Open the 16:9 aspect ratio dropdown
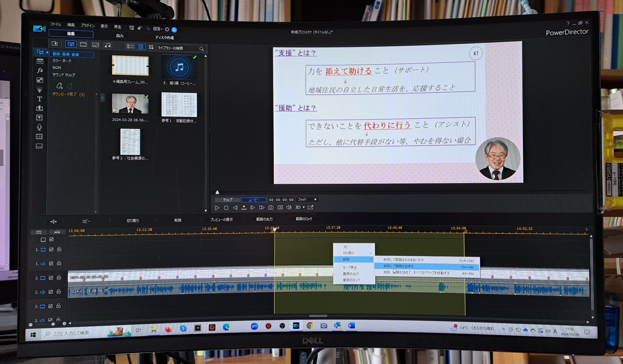 coord(158,29)
